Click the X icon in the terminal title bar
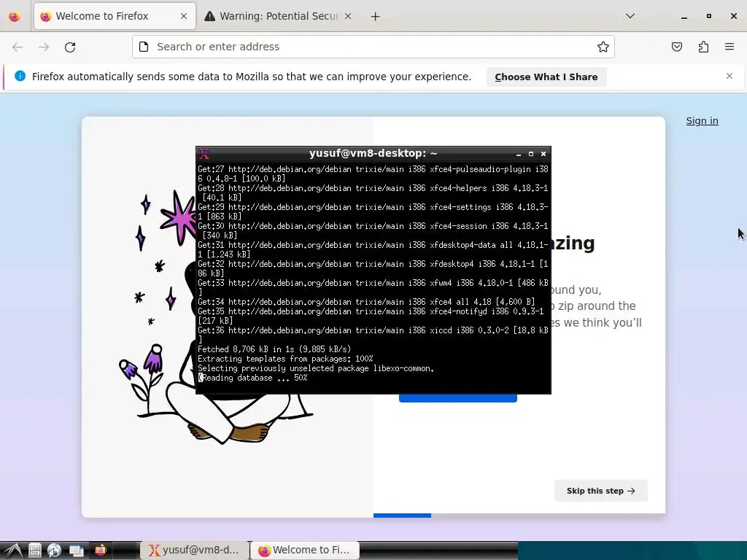 click(x=204, y=154)
